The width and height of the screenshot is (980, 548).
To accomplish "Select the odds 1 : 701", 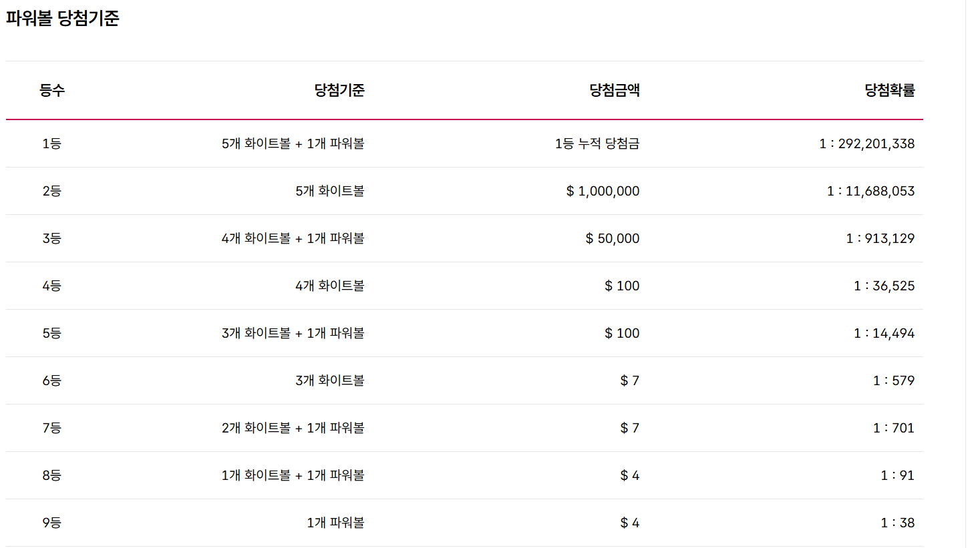I will point(894,428).
